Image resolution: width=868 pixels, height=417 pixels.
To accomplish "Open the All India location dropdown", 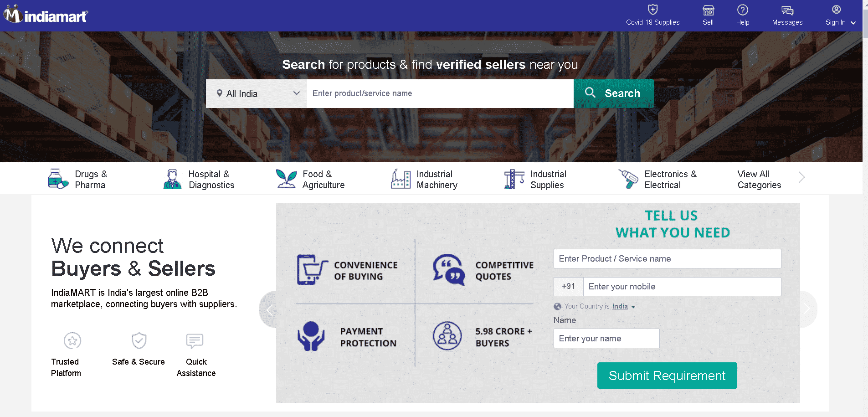I will tap(257, 93).
